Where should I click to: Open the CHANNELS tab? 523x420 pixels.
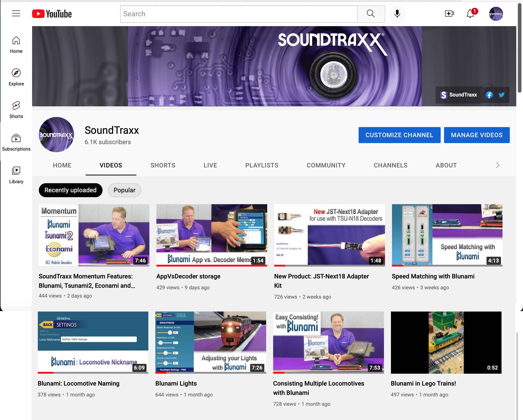tap(390, 165)
